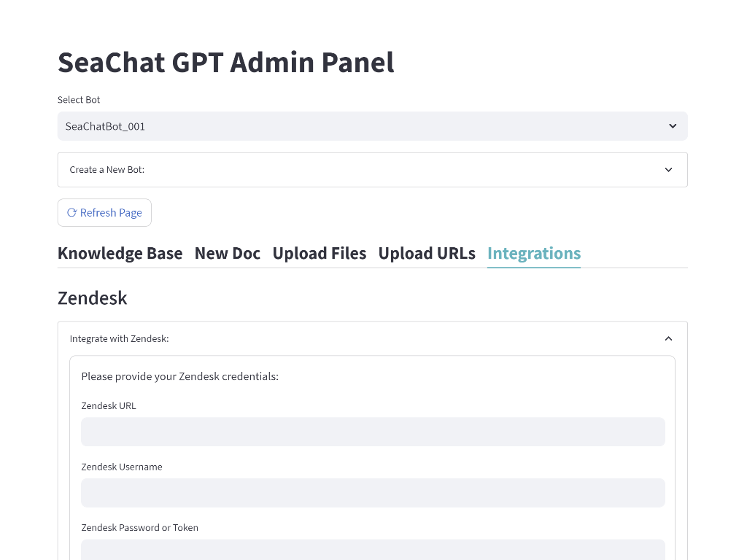Click the circular refresh arrow icon

tap(71, 213)
